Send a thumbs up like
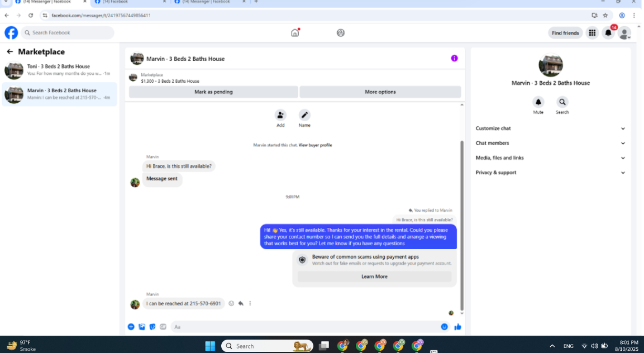The image size is (644, 353). click(457, 327)
